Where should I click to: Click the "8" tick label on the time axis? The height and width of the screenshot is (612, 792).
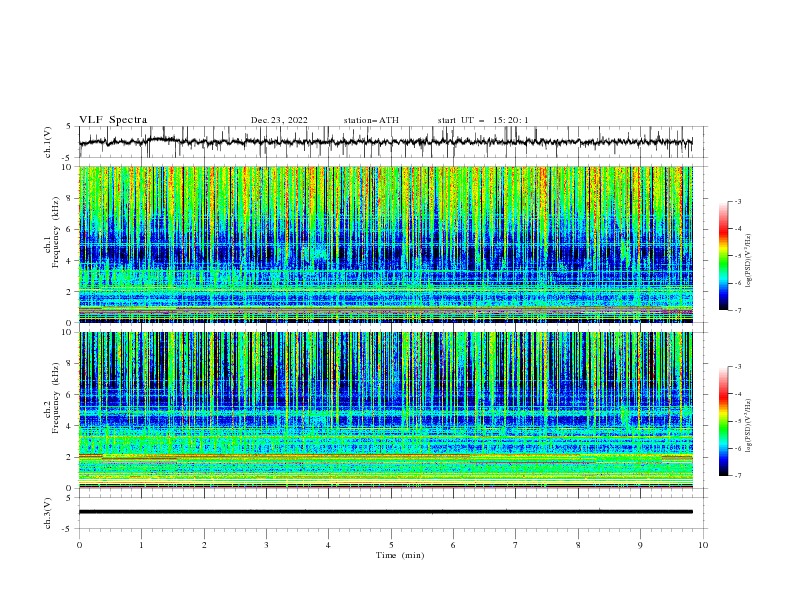(578, 545)
